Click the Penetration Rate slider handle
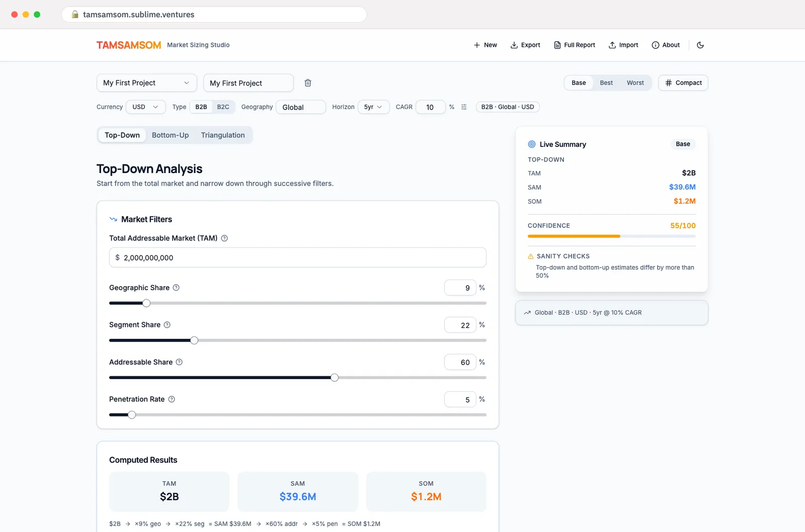The height and width of the screenshot is (532, 805). (x=132, y=415)
